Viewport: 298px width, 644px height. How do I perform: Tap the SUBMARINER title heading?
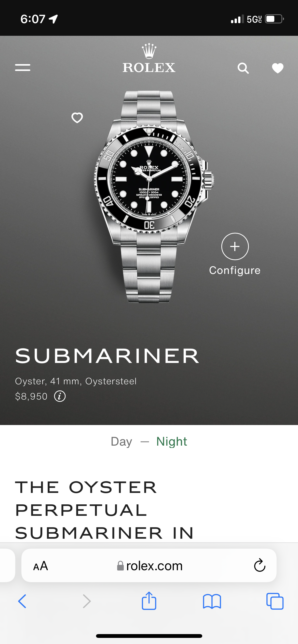(107, 356)
